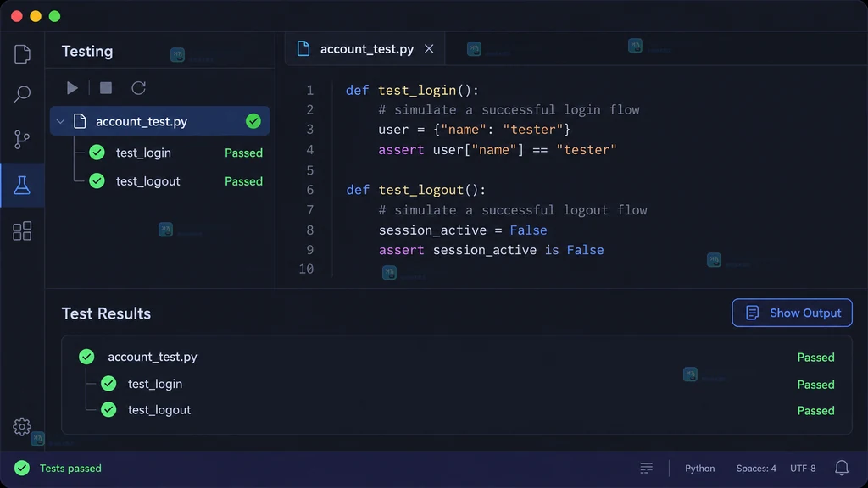Close the account_test.py editor tab
This screenshot has height=488, width=868.
pyautogui.click(x=429, y=48)
